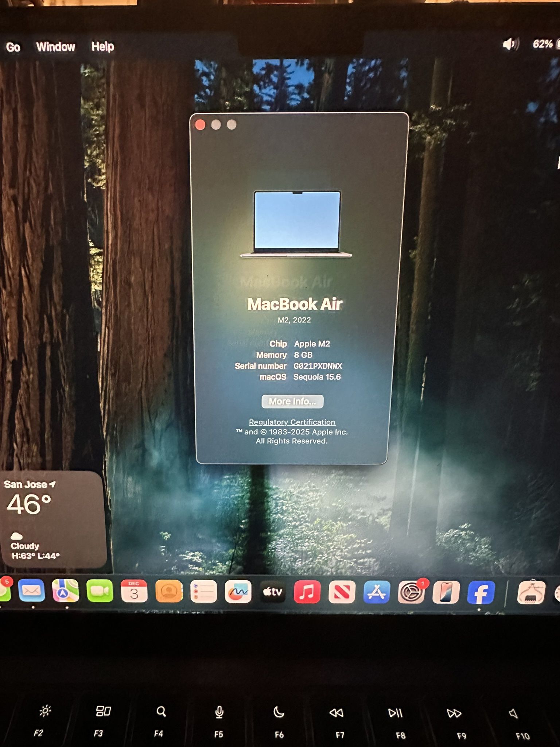Open FaceTime from the Dock
Image resolution: width=560 pixels, height=747 pixels.
coord(100,591)
